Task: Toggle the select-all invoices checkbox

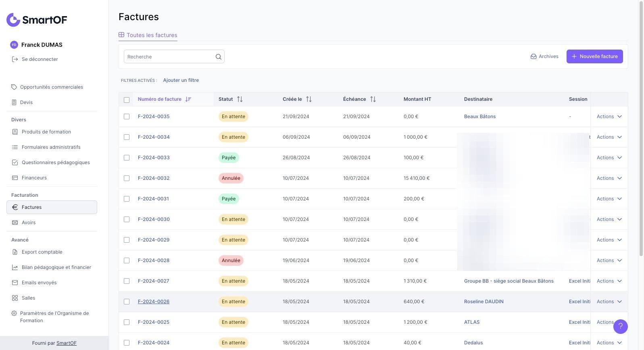Action: coord(127,100)
